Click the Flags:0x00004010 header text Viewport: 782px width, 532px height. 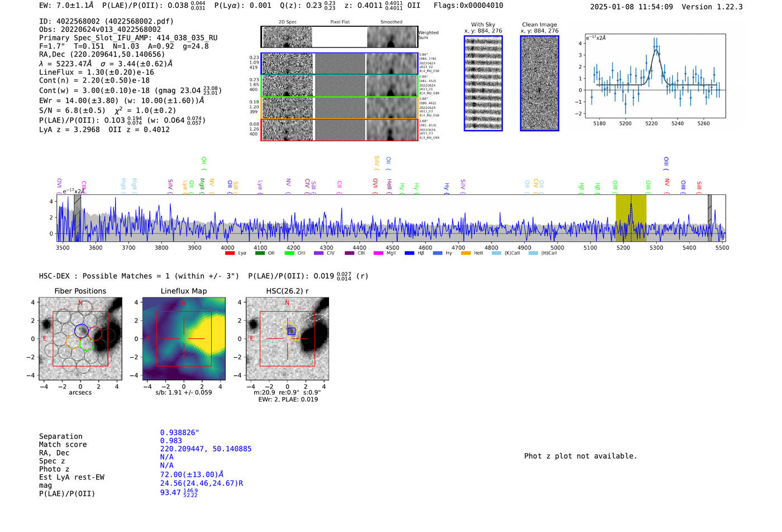pos(468,6)
